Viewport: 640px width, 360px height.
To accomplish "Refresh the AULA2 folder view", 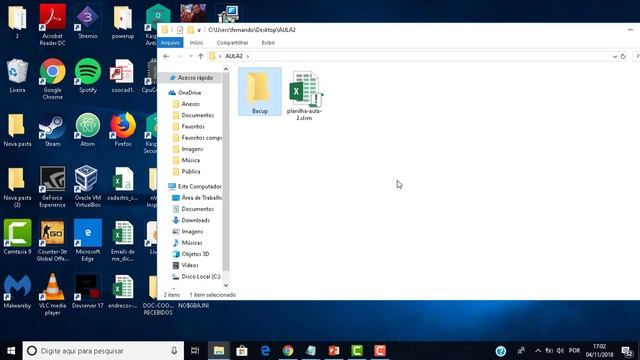I will [623, 56].
